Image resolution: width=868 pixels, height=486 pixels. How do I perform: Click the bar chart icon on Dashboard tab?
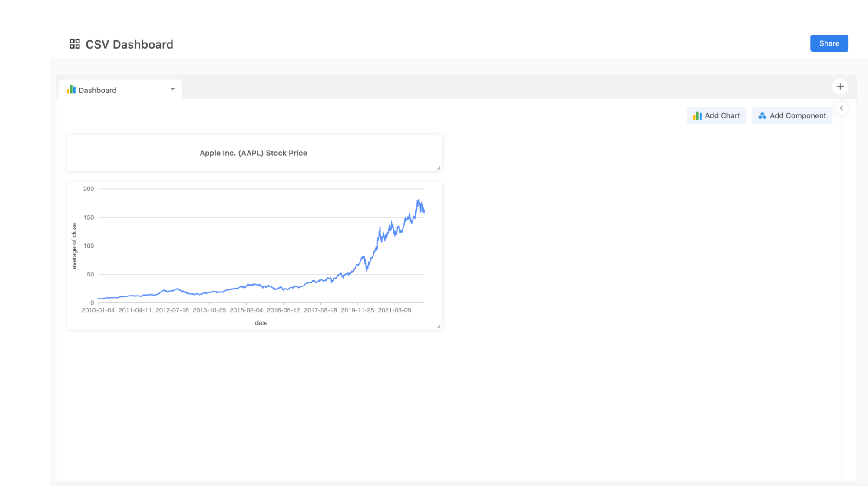point(71,90)
